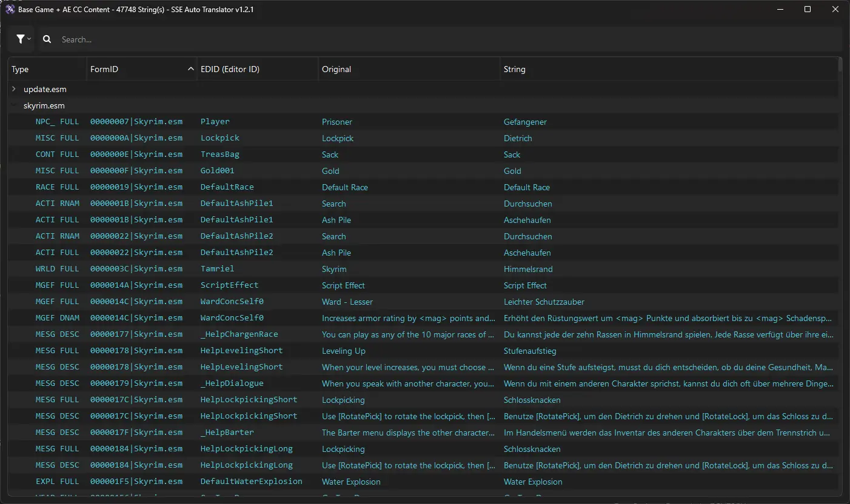Screen dimensions: 850x504
Task: Select the Default Race original text
Action: coord(345,187)
